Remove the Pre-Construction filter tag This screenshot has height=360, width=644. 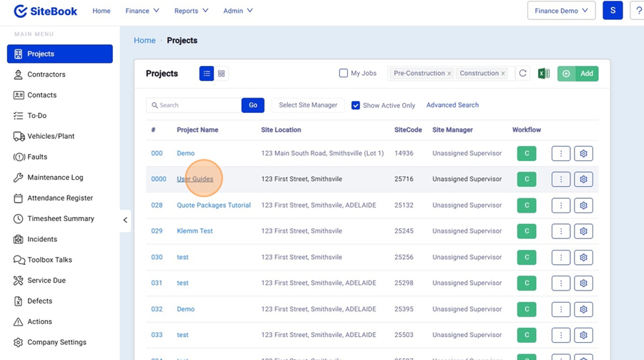coord(449,74)
